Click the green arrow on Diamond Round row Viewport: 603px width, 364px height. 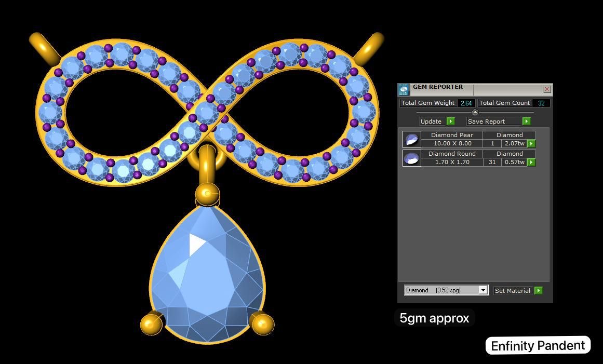tap(531, 162)
